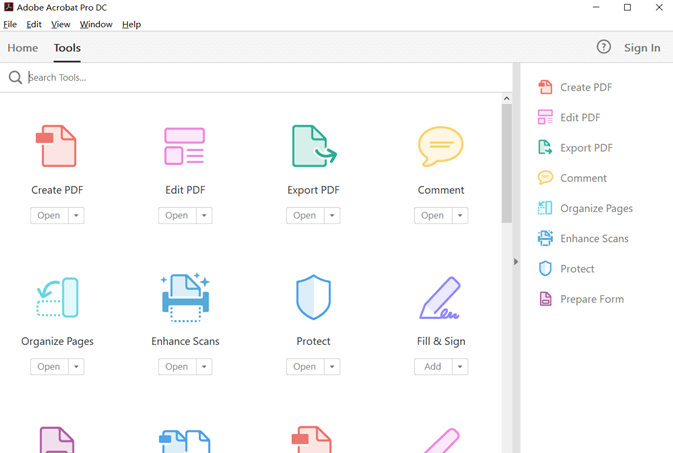Click the Open button under Comment
The image size is (673, 453).
(433, 216)
